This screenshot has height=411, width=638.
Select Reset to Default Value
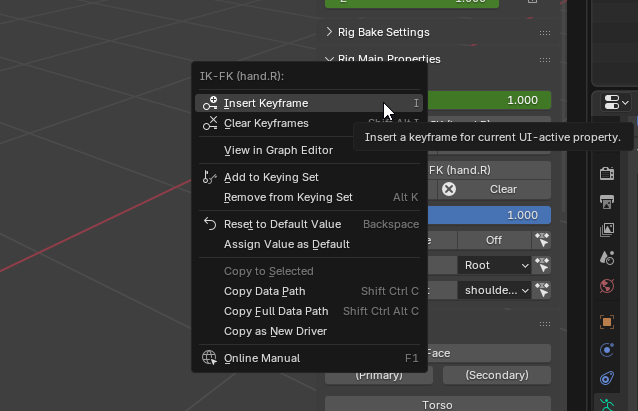[282, 224]
